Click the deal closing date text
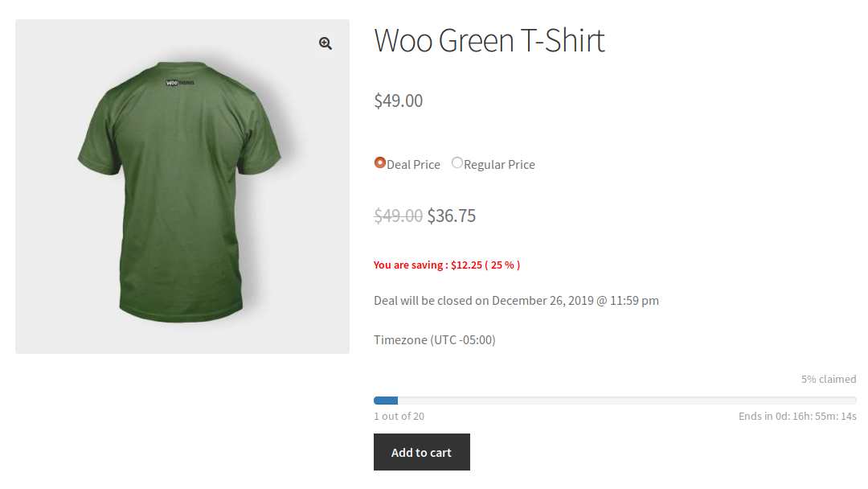The width and height of the screenshot is (868, 489). click(515, 300)
